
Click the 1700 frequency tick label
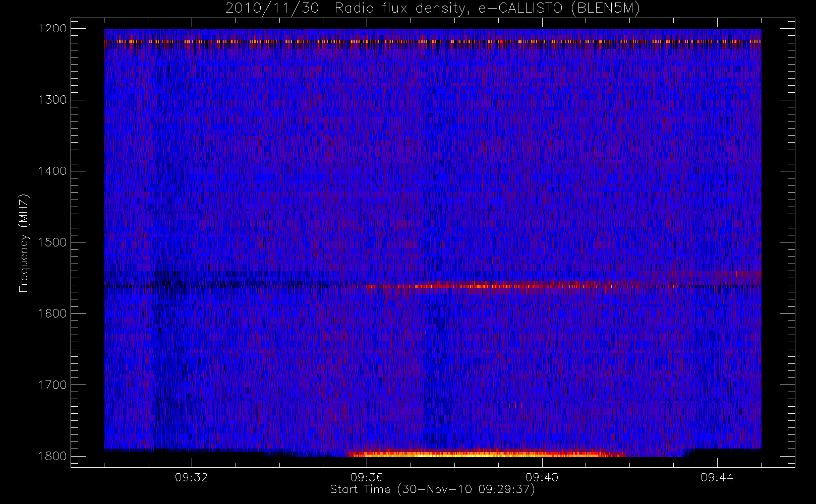click(x=52, y=385)
